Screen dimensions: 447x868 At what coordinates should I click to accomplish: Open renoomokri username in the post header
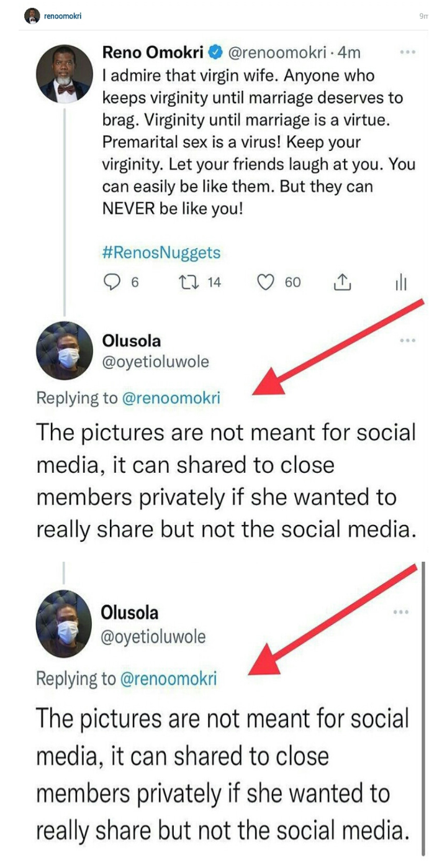coord(63,16)
